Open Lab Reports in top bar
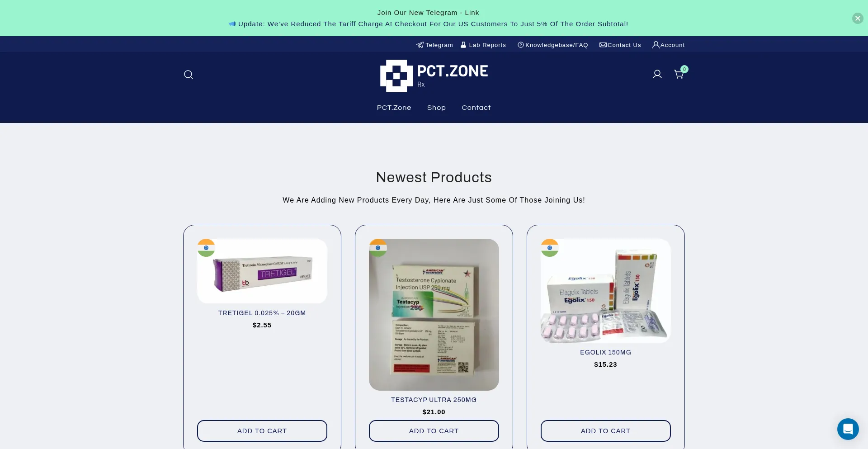This screenshot has height=449, width=868. coord(483,45)
